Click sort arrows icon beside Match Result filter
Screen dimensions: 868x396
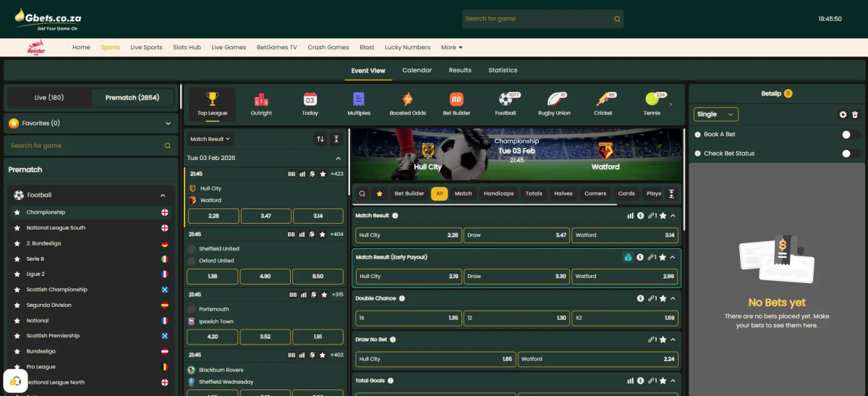[320, 139]
